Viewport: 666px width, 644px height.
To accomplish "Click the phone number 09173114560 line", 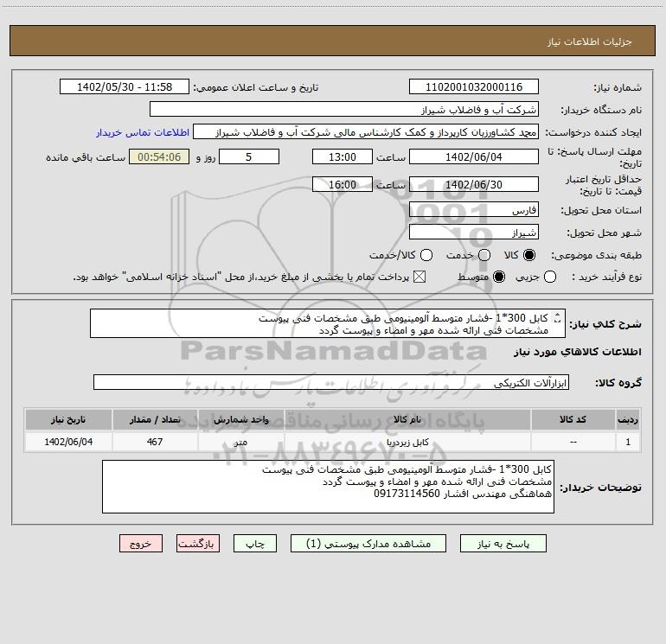I will [x=463, y=494].
